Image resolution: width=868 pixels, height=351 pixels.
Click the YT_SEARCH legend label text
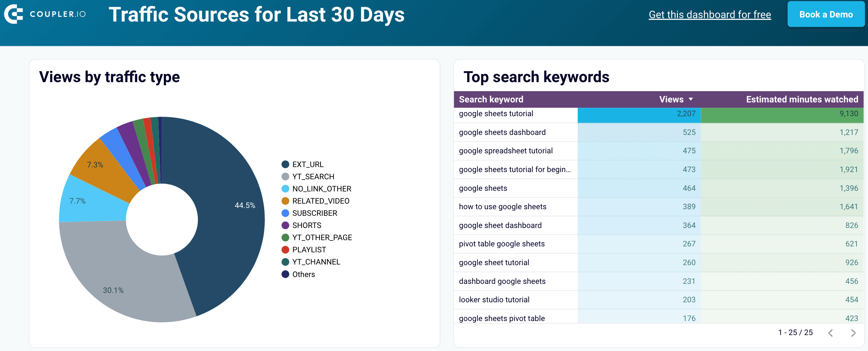pos(313,176)
